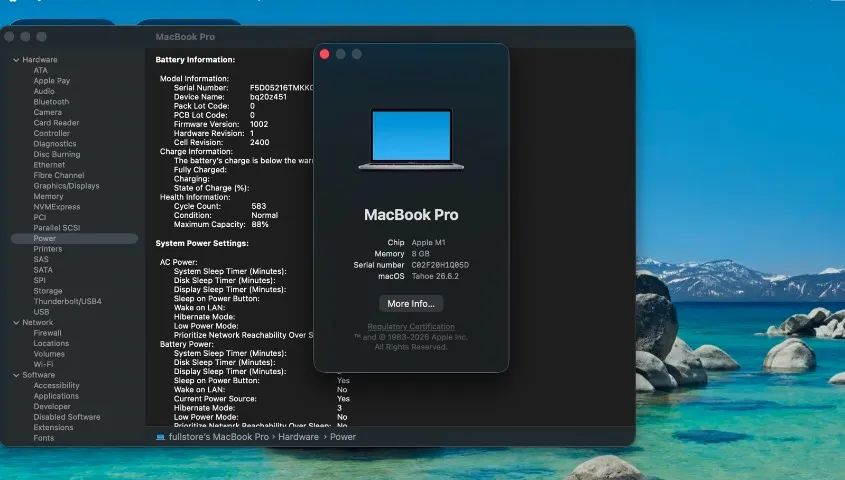Click the Apple M1 chip value
This screenshot has width=845, height=480.
pyautogui.click(x=428, y=242)
